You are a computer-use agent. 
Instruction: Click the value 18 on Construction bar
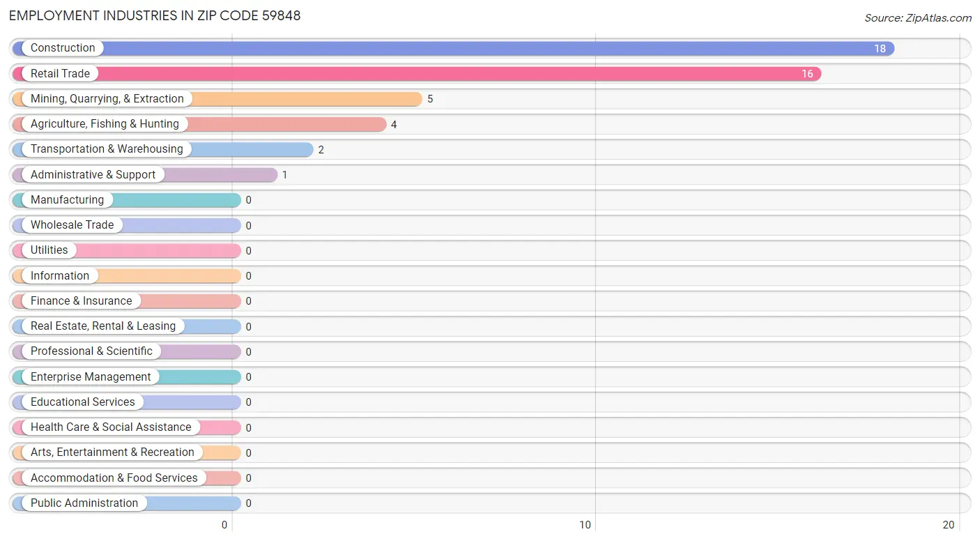tap(880, 49)
